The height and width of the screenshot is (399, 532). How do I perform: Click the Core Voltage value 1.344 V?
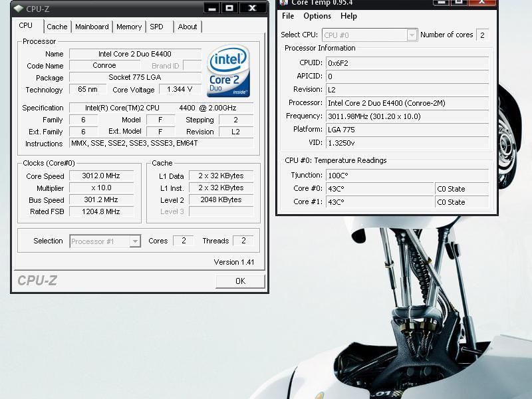coord(180,89)
